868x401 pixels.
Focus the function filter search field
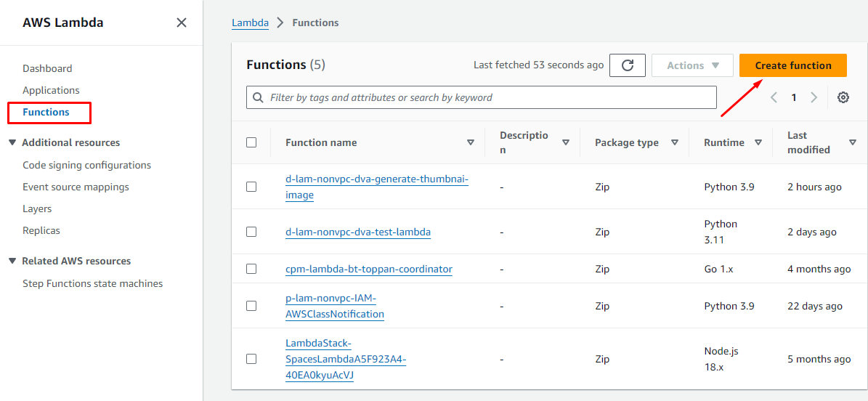click(487, 97)
